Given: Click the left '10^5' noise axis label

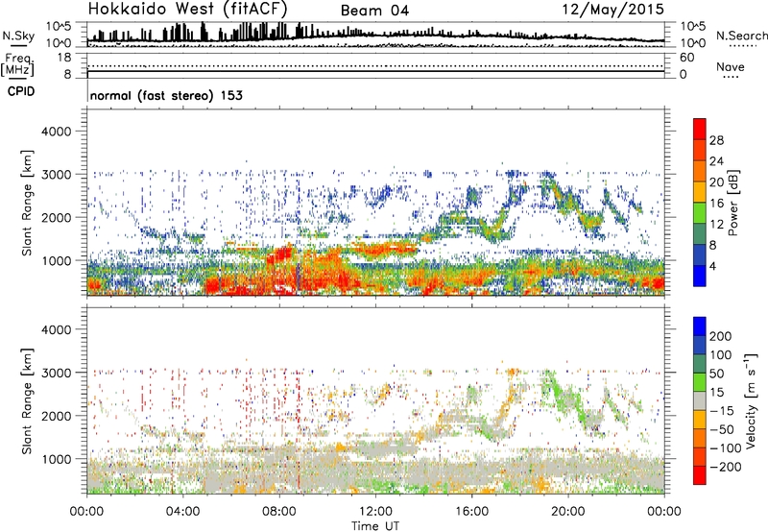Looking at the screenshot, I should coord(59,26).
